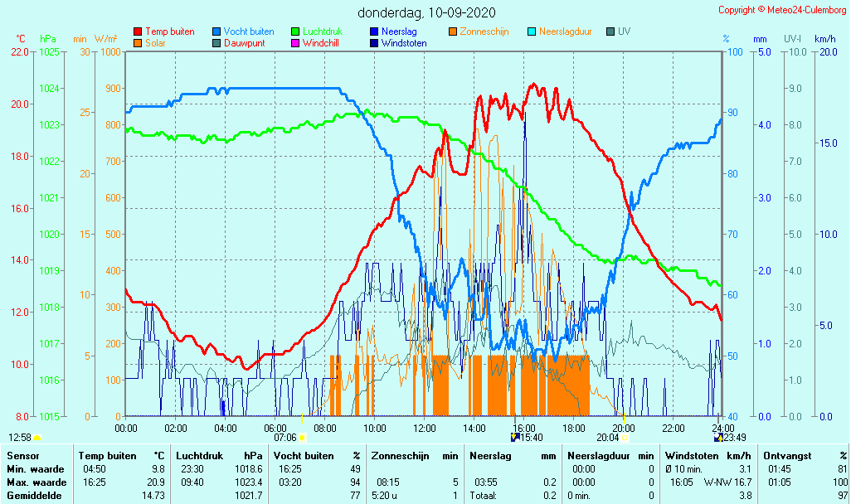
Task: Select the Solar legend label
Action: coord(155,42)
